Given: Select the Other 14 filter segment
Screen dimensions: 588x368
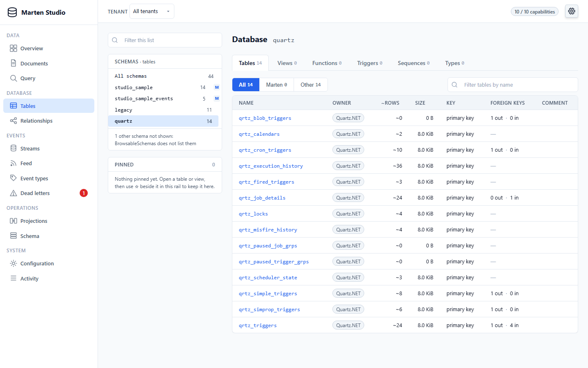Looking at the screenshot, I should (311, 85).
